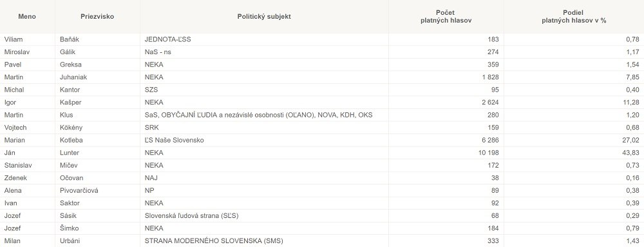Viewport: 644px width, 247px height.
Task: Select STRANA MODERNÉHO SLOVENSKA (SMS) cell
Action: coord(264,241)
